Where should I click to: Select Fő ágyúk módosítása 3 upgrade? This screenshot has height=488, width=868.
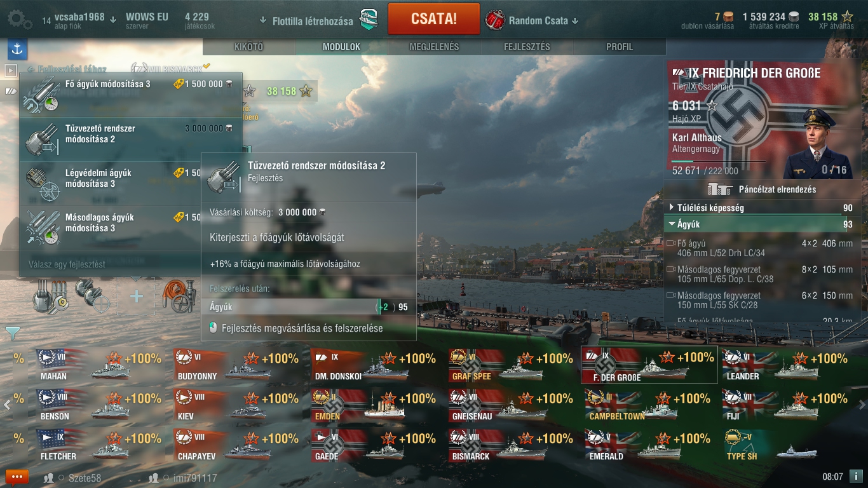(131, 95)
